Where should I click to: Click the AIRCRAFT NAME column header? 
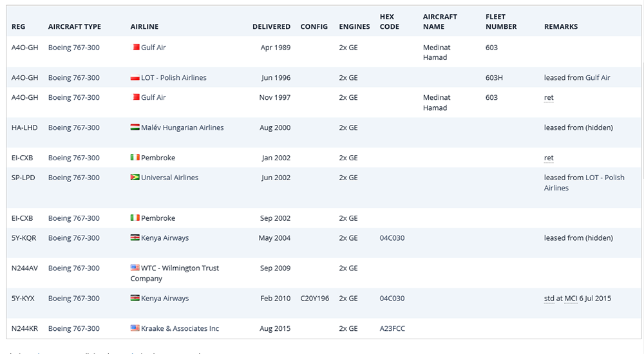click(x=440, y=22)
